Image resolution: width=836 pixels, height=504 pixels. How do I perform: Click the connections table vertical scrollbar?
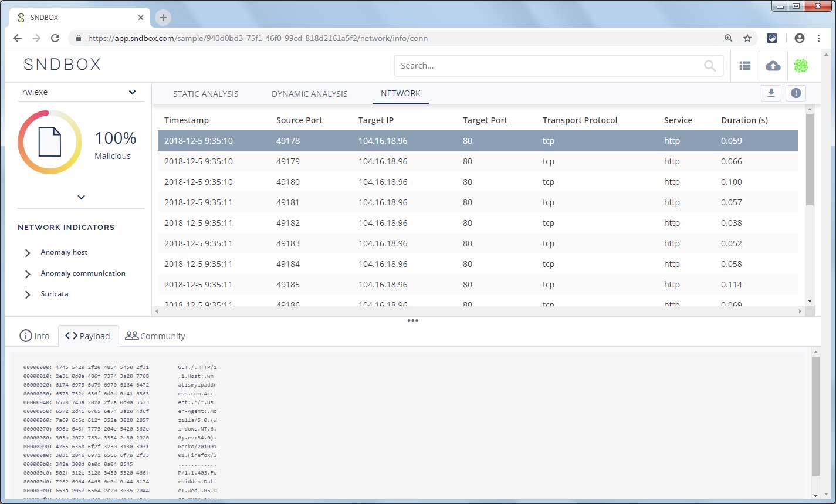(x=810, y=159)
